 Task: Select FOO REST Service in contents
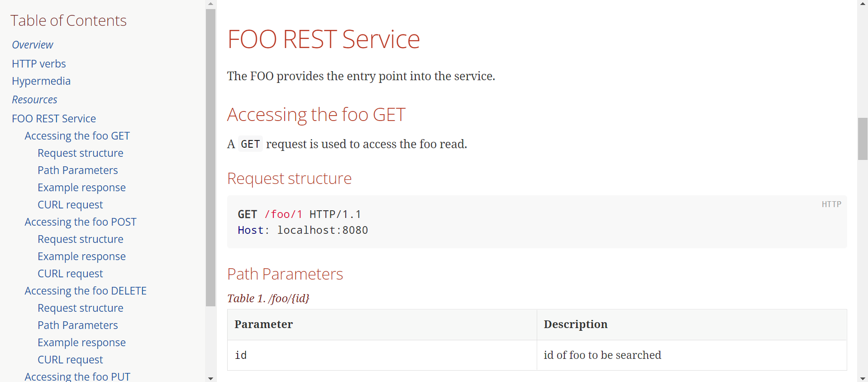(x=54, y=119)
